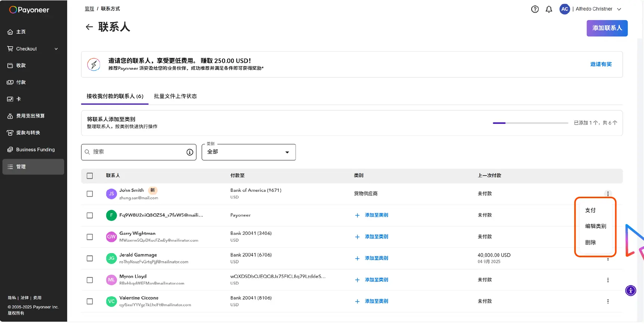Click the Payoneer logo
Screen dimensions: 644x324
(x=29, y=10)
